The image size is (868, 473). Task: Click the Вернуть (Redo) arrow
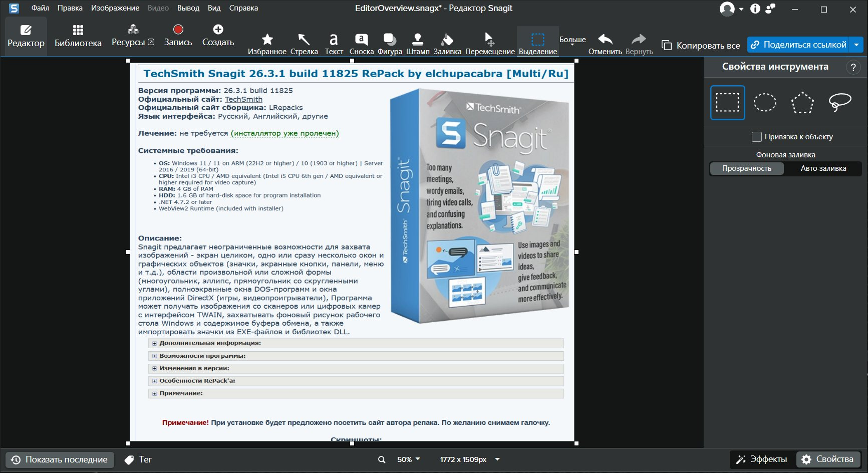(639, 44)
